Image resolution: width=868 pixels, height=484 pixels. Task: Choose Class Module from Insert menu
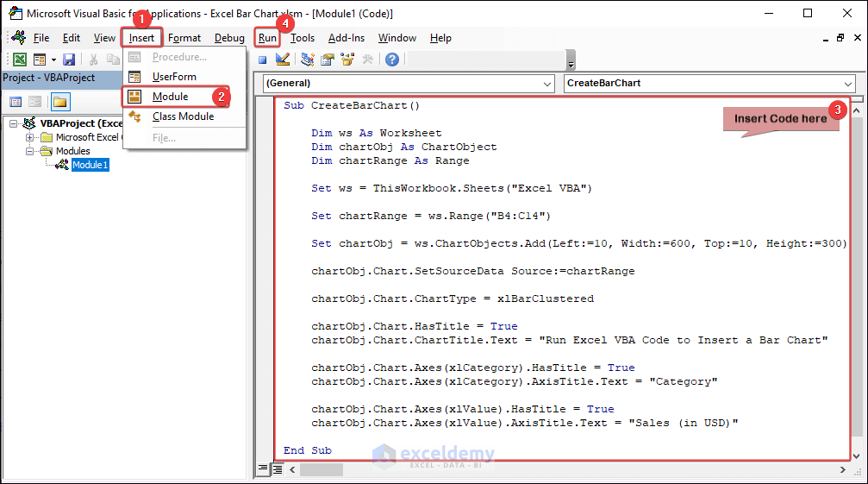184,116
